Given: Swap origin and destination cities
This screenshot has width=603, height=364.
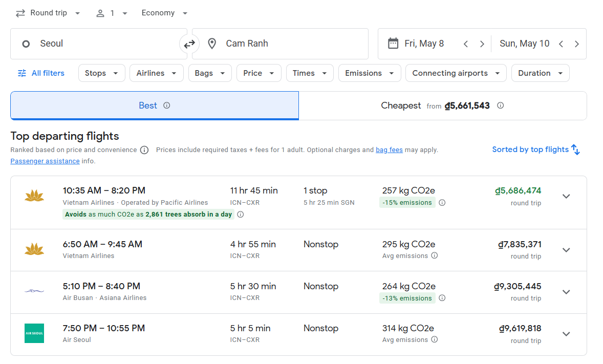Looking at the screenshot, I should pos(189,44).
